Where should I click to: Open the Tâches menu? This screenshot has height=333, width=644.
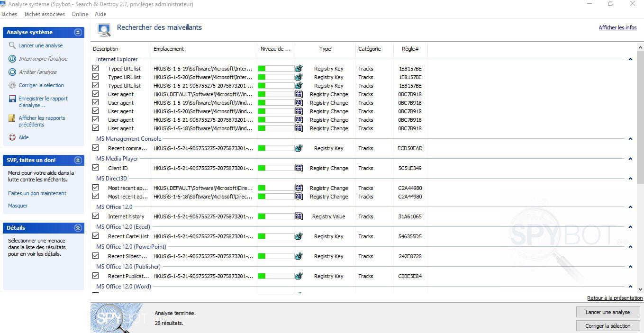(x=9, y=14)
